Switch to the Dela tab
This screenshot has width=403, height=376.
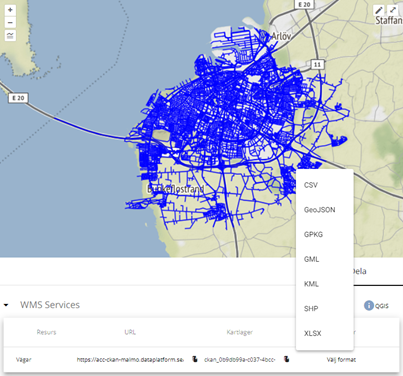click(359, 271)
